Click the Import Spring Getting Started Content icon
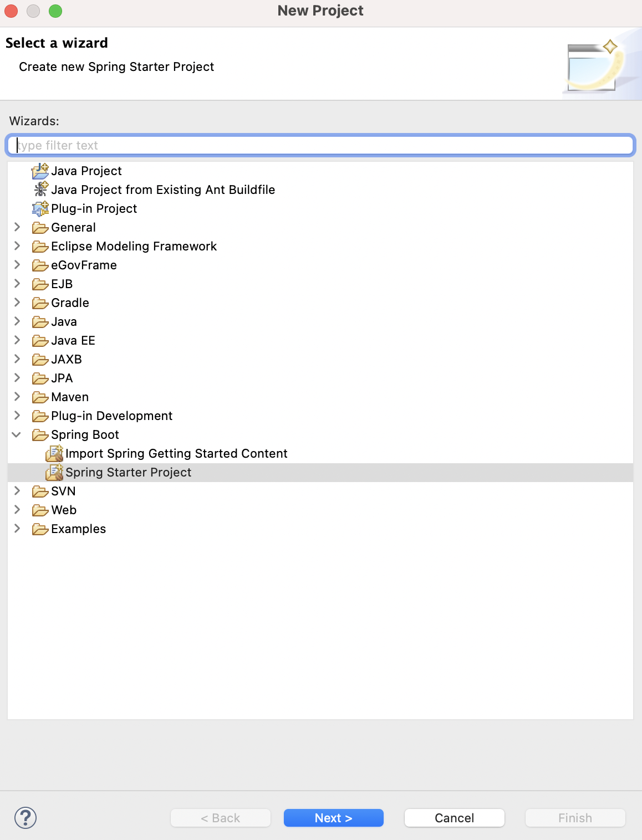The image size is (642, 840). 54,453
